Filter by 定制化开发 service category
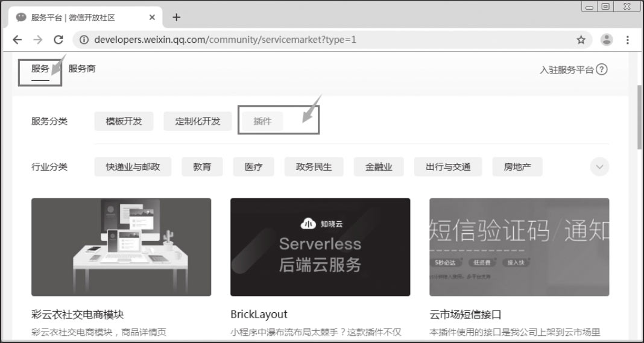 pyautogui.click(x=198, y=121)
